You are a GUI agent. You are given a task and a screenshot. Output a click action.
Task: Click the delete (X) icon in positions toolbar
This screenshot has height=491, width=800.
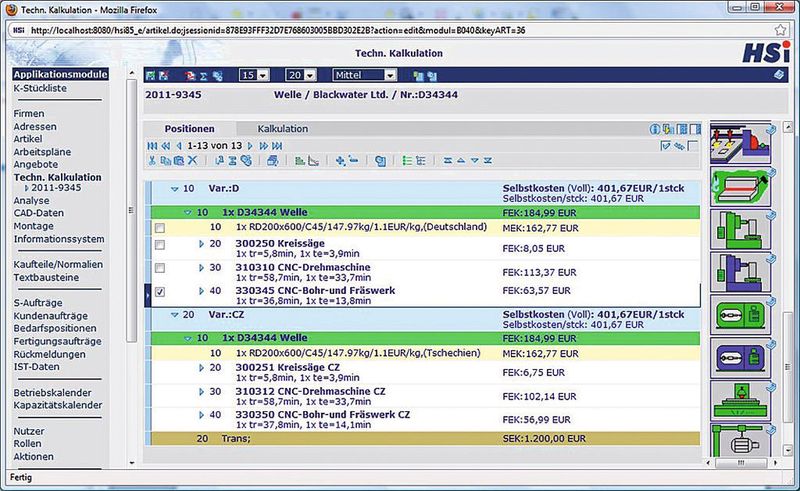192,160
